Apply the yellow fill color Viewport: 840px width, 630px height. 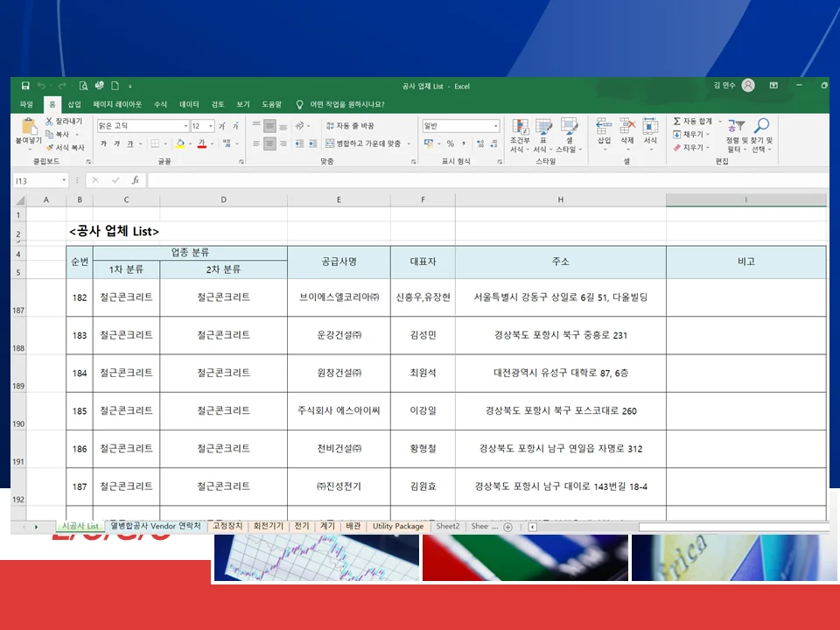(x=180, y=143)
